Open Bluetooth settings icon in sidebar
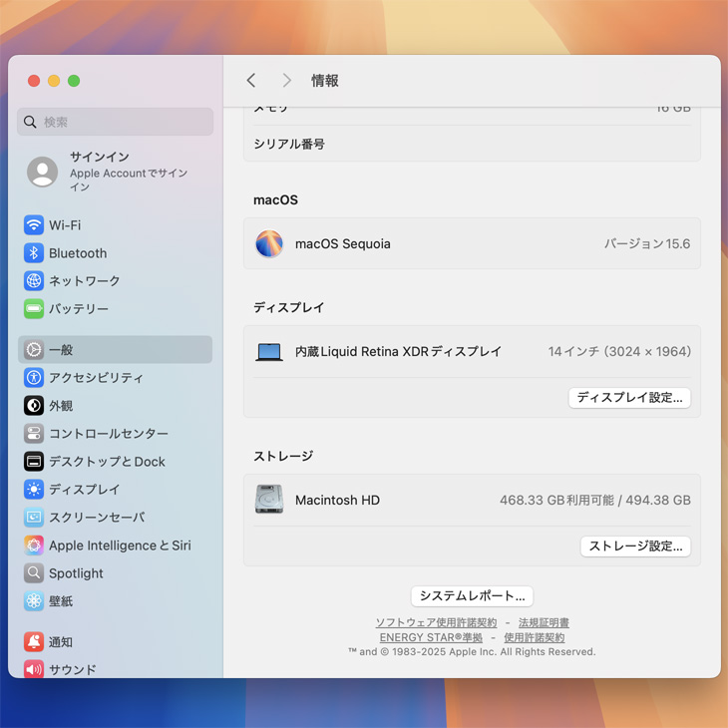 click(x=34, y=253)
